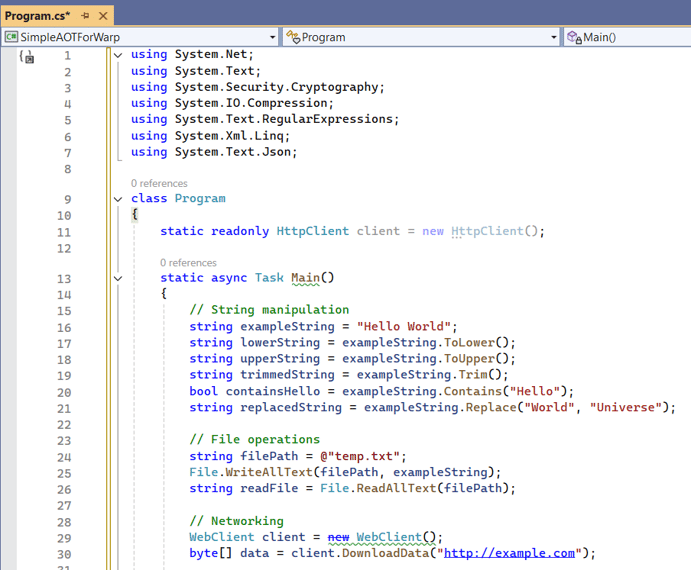
Task: Open the 0 references lens above class Program
Action: coord(159,183)
